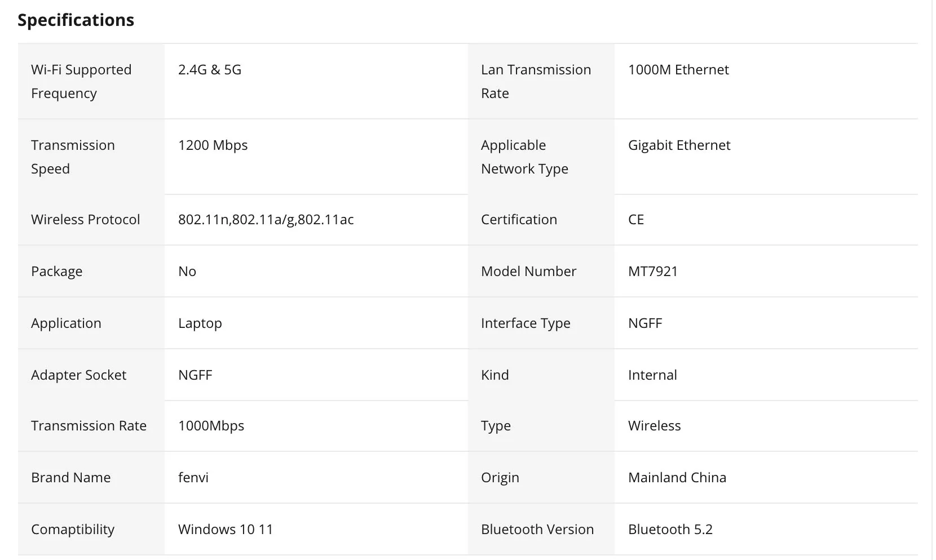Screen dimensions: 936x560
Task: Click the 1000M Ethernet value
Action: pos(678,70)
